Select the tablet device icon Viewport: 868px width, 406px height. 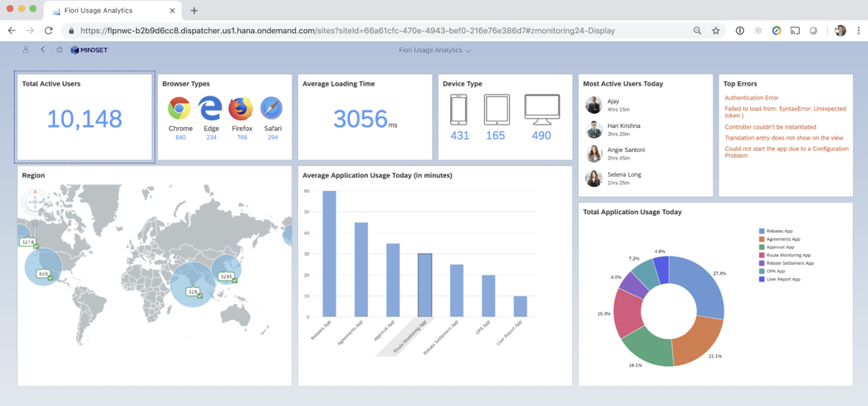496,110
